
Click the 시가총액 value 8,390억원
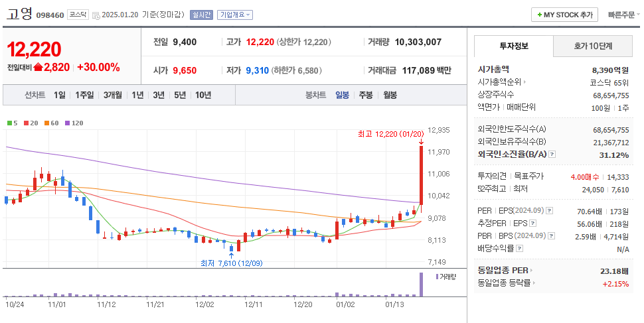coord(610,70)
